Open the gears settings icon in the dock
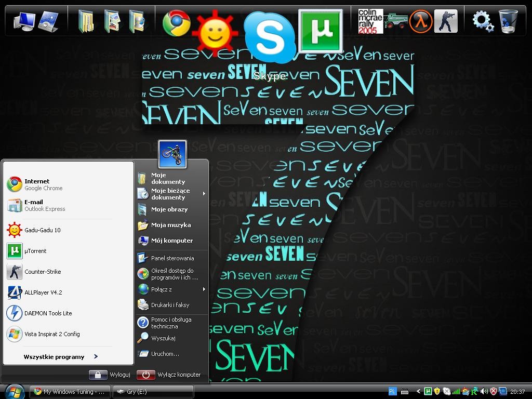Image resolution: width=532 pixels, height=399 pixels. (483, 21)
